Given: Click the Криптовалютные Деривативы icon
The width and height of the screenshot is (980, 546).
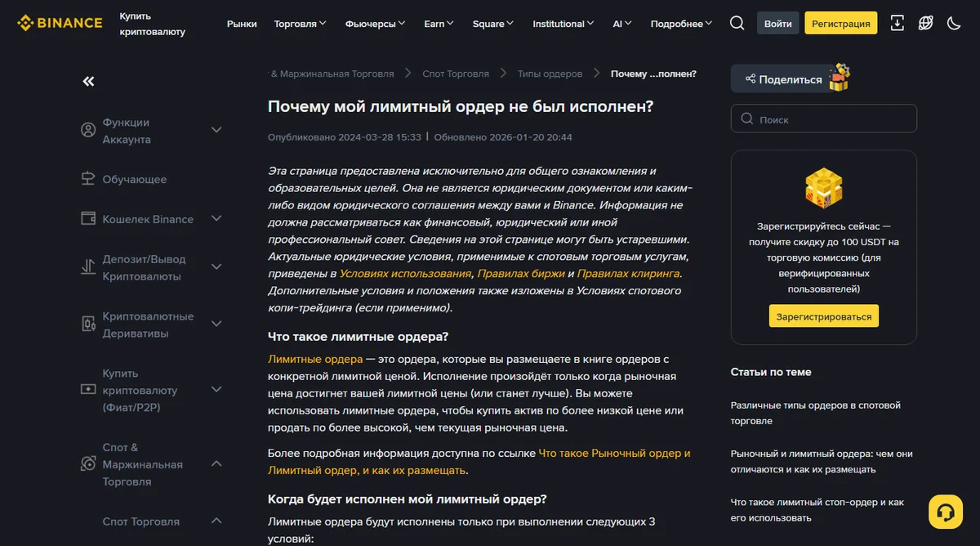Looking at the screenshot, I should (88, 324).
